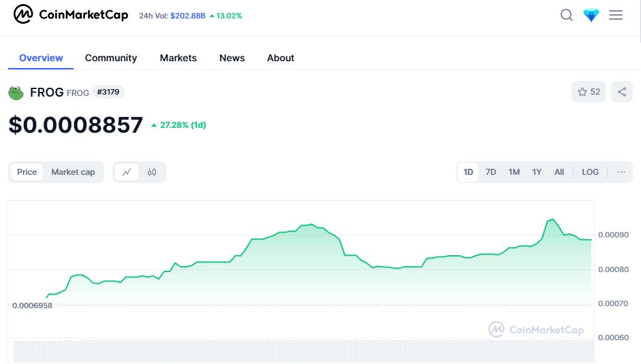Switch to candlestick chart view icon
The height and width of the screenshot is (364, 641).
(x=152, y=172)
